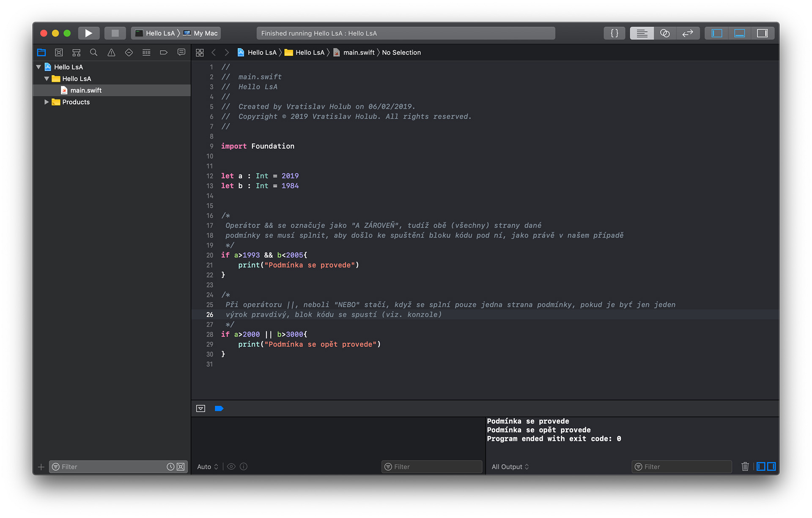Screen dimensions: 812x518
Task: Select main.swift in the project navigator
Action: click(86, 90)
